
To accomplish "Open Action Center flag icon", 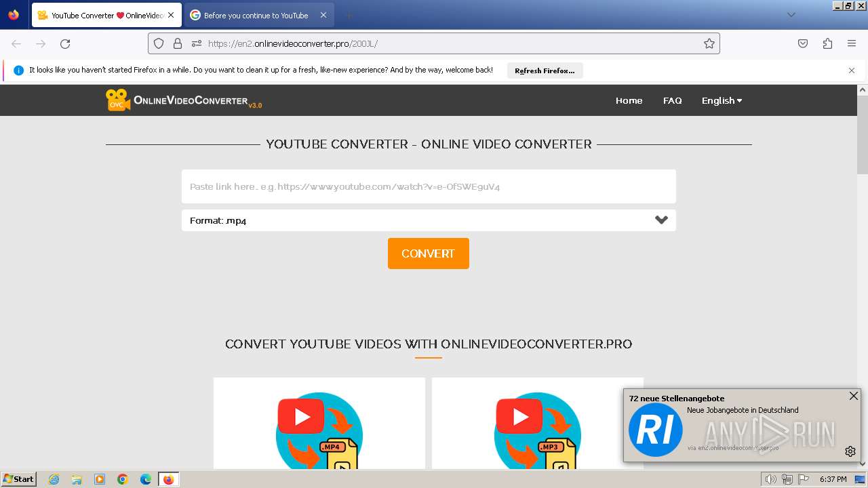I will coord(804,479).
